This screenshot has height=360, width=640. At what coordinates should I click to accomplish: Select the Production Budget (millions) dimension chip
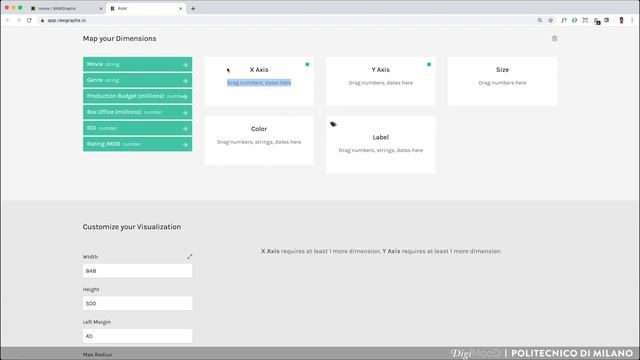pyautogui.click(x=138, y=96)
